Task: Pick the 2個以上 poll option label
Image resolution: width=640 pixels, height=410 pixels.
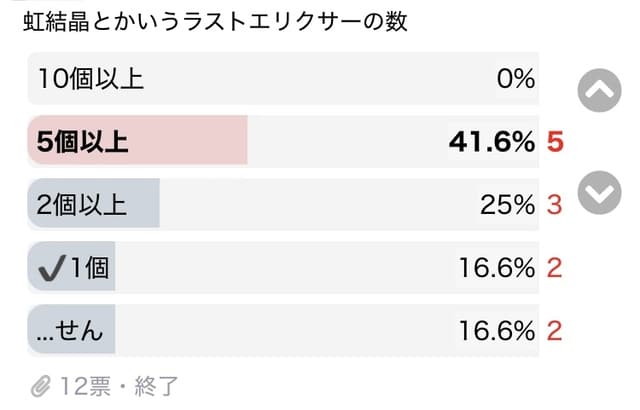Action: pos(82,204)
